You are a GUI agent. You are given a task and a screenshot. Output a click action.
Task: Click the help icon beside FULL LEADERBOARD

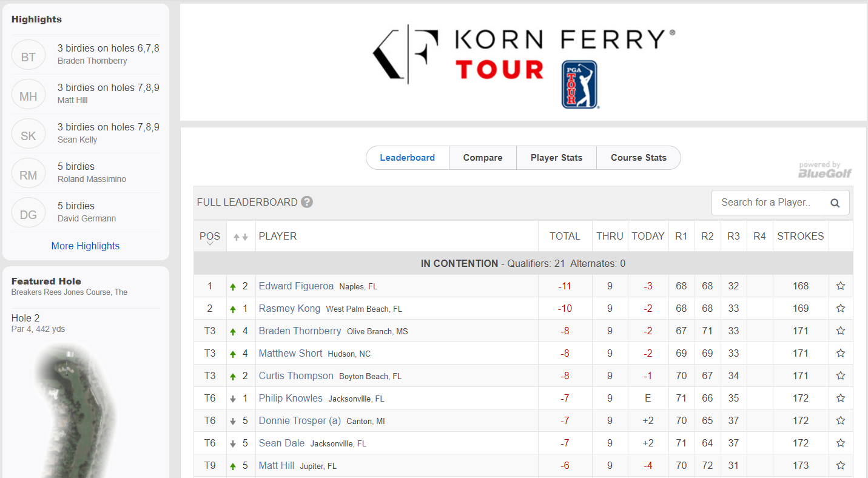pyautogui.click(x=307, y=202)
